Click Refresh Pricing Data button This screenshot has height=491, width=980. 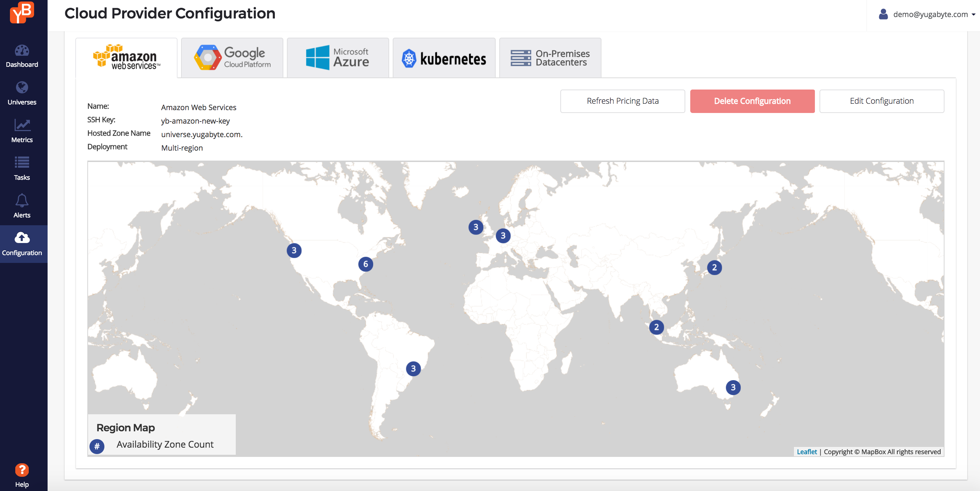(622, 101)
